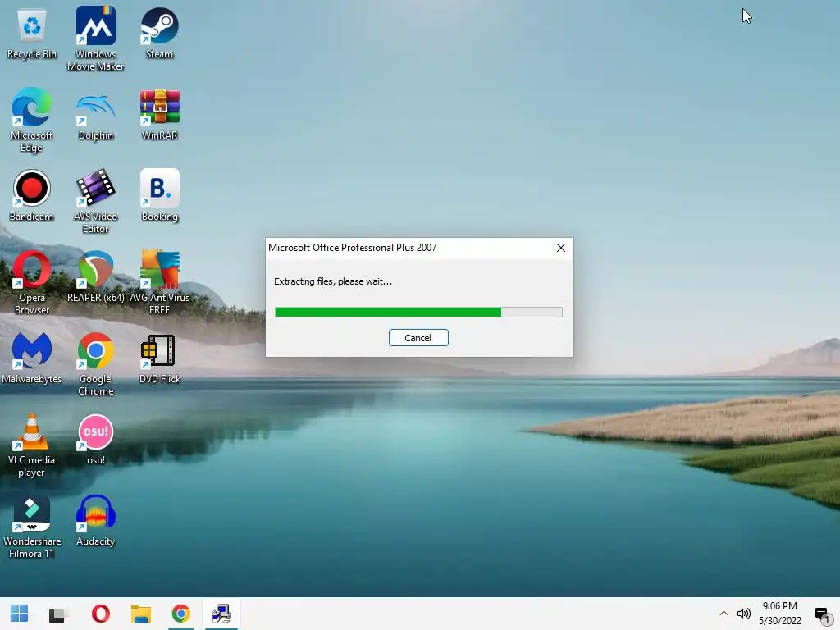This screenshot has height=630, width=840.
Task: Click the 'Extracting files, please wait...' text
Action: tap(333, 281)
